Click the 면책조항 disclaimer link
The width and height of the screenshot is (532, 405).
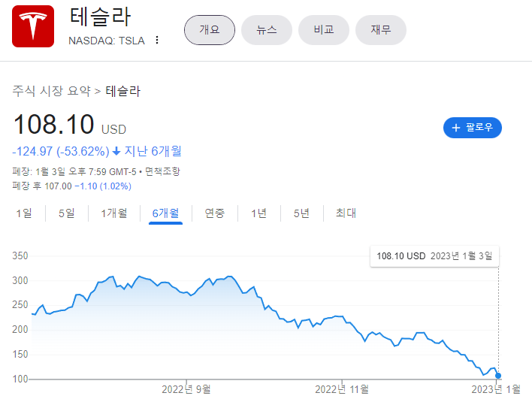[x=162, y=171]
